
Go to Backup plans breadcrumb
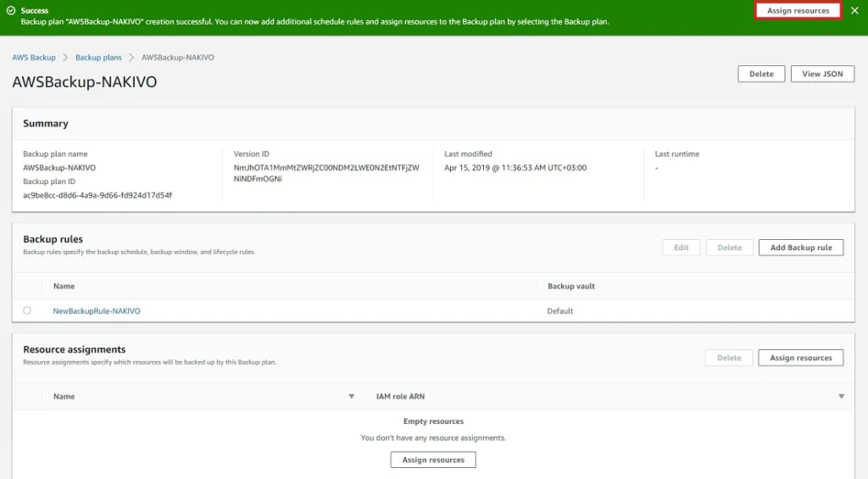coord(98,58)
